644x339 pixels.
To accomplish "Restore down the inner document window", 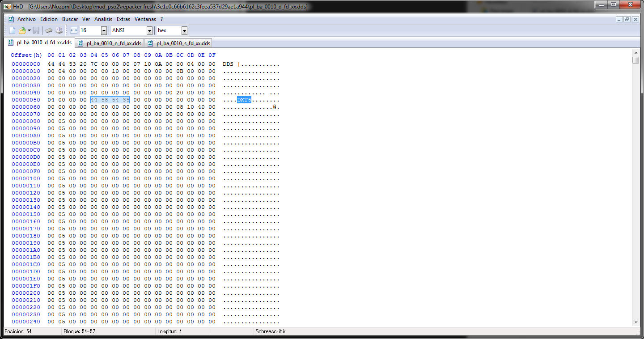I will pos(627,19).
